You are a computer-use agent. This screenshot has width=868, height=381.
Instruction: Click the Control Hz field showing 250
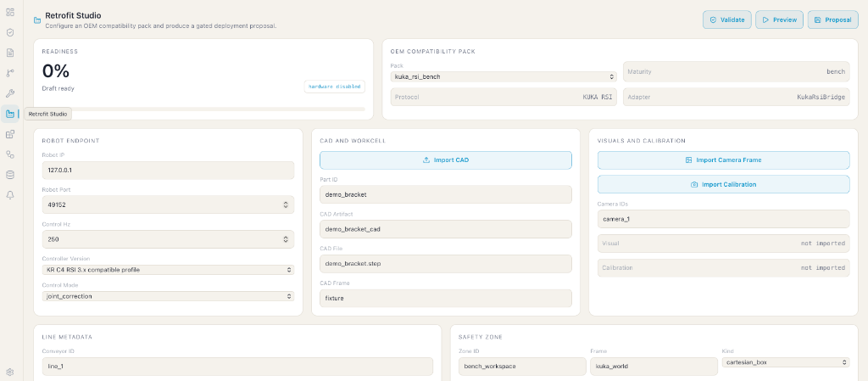tap(168, 239)
